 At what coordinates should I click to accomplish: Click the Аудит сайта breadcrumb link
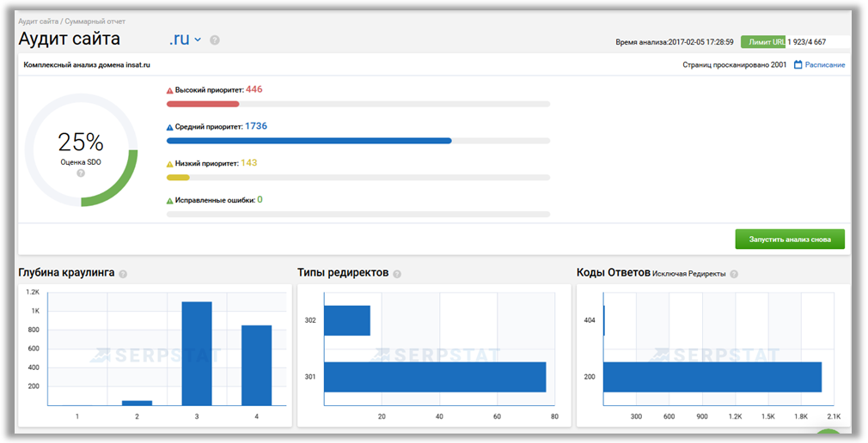(x=38, y=21)
